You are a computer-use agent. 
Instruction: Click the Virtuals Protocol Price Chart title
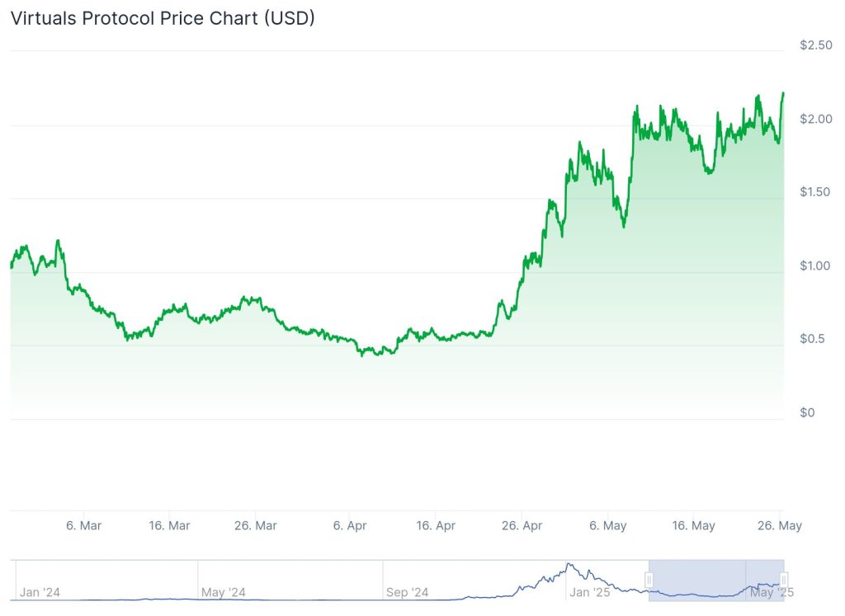pyautogui.click(x=163, y=18)
